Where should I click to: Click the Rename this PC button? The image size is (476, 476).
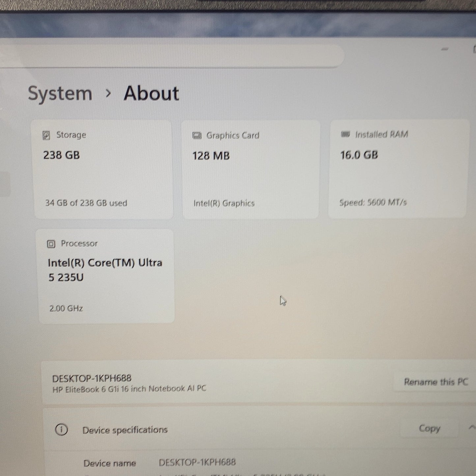click(435, 382)
